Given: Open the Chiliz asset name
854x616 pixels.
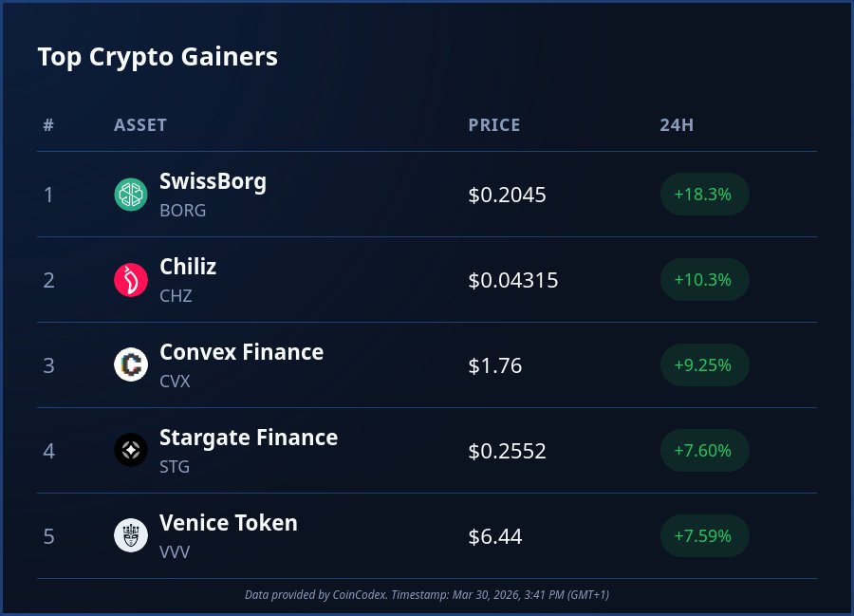Looking at the screenshot, I should point(188,267).
